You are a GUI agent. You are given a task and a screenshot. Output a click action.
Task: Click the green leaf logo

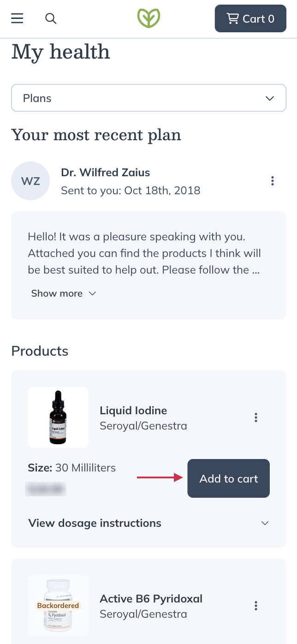[148, 18]
